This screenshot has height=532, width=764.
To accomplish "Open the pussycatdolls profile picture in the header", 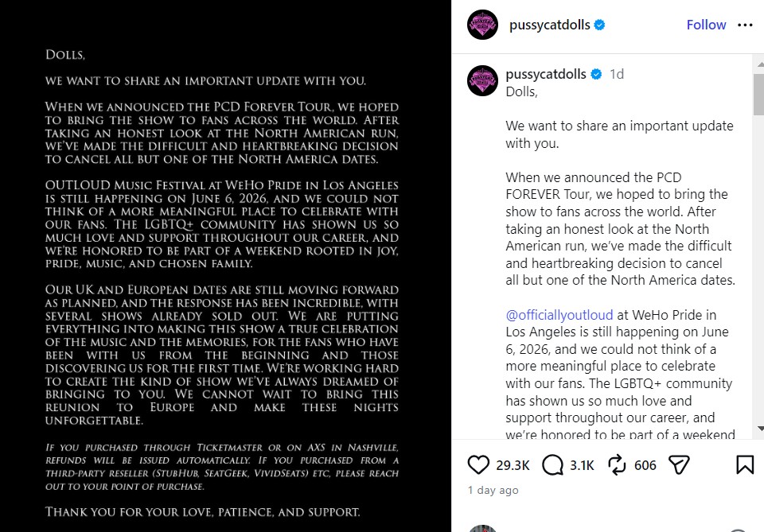I will (482, 25).
